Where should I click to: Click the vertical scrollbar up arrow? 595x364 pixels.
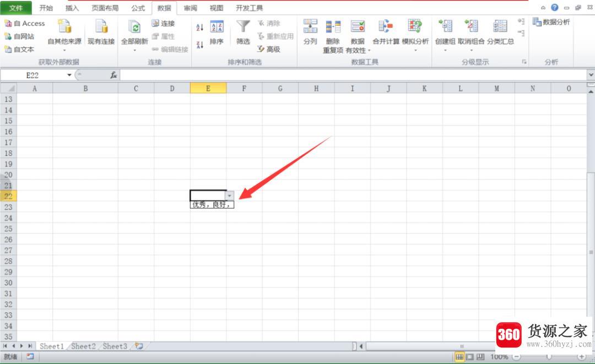(591, 91)
